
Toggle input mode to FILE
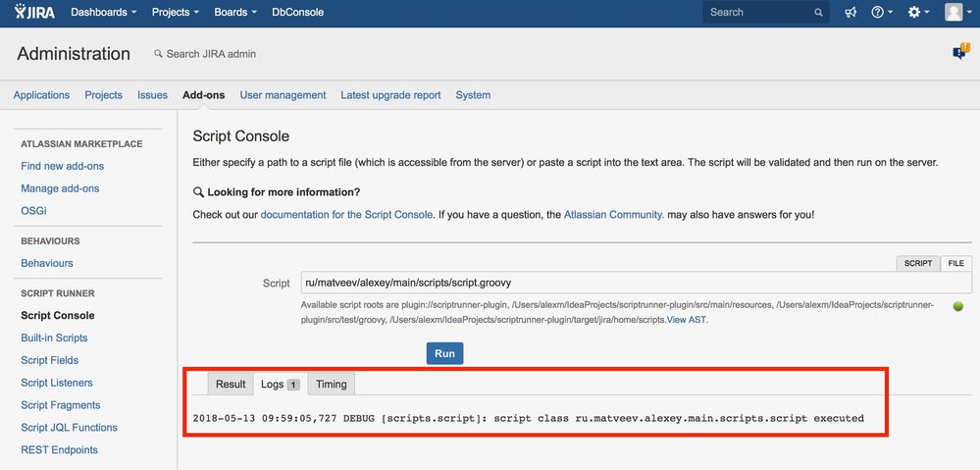pos(956,263)
